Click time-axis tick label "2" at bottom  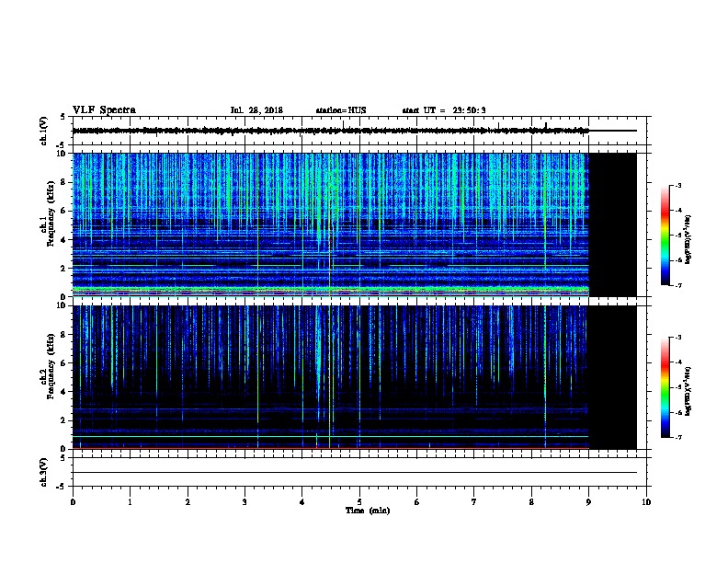pos(188,501)
